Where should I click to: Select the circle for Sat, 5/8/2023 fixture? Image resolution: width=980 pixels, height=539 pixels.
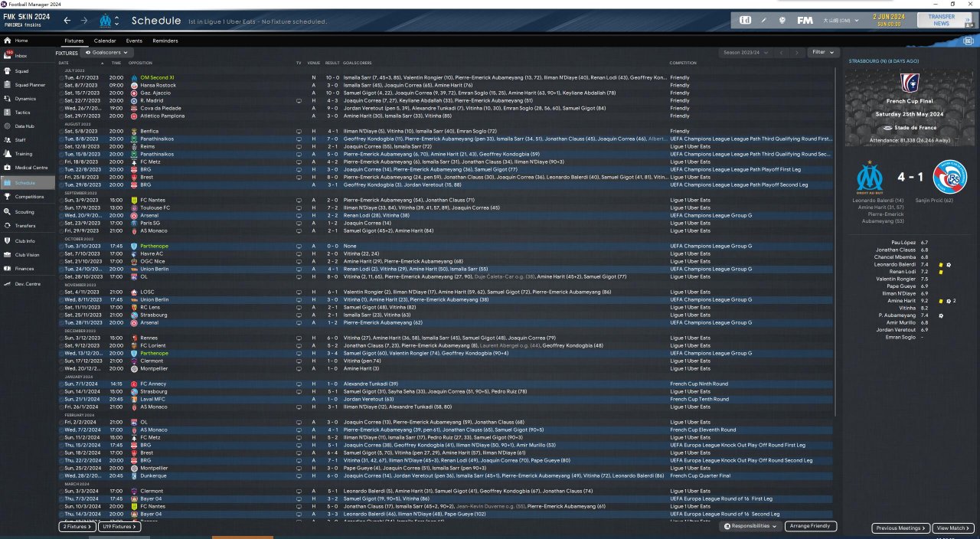pos(60,131)
